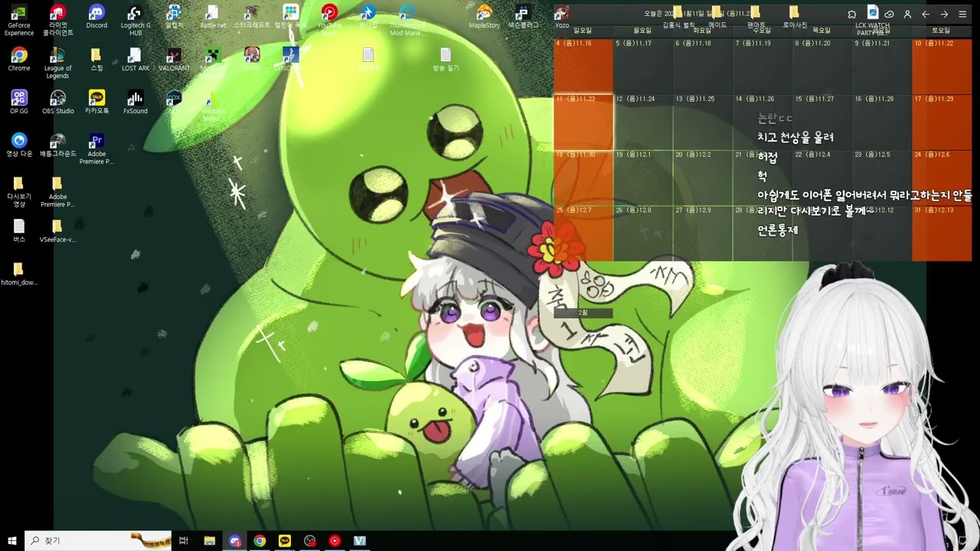Open the YouTube Music desktop shortcut
Screen dimensions: 980x551
point(329,20)
